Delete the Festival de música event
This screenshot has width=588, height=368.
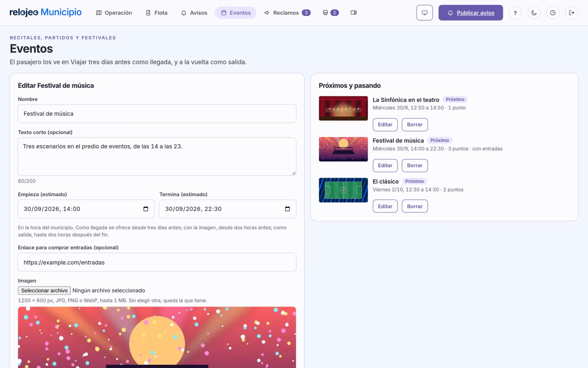click(415, 165)
